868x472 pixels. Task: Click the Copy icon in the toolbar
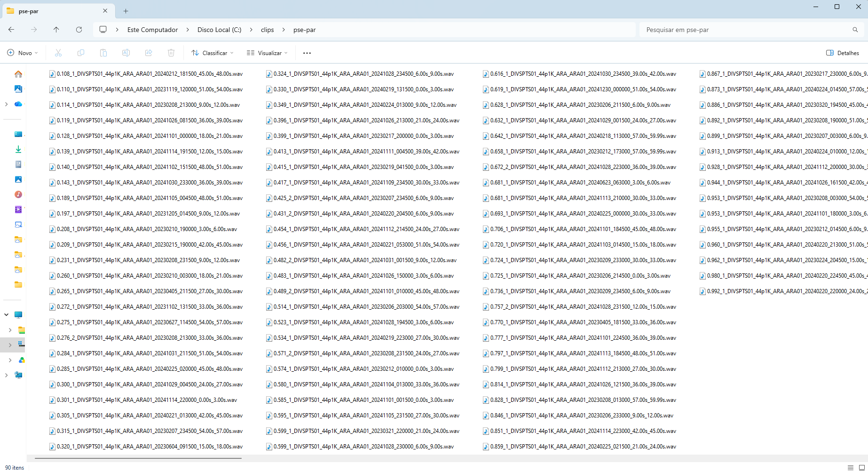(x=81, y=53)
